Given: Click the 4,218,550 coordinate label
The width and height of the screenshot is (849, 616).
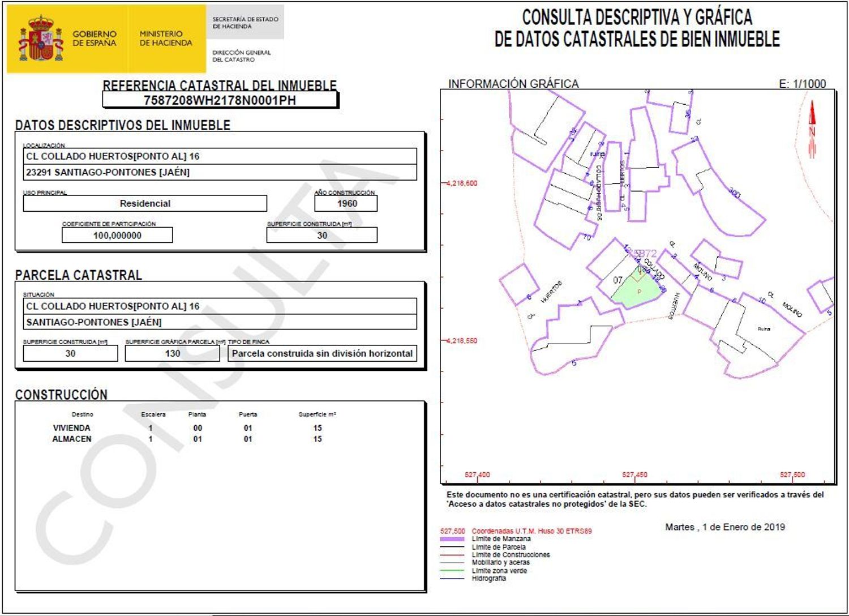Looking at the screenshot, I should tap(462, 341).
